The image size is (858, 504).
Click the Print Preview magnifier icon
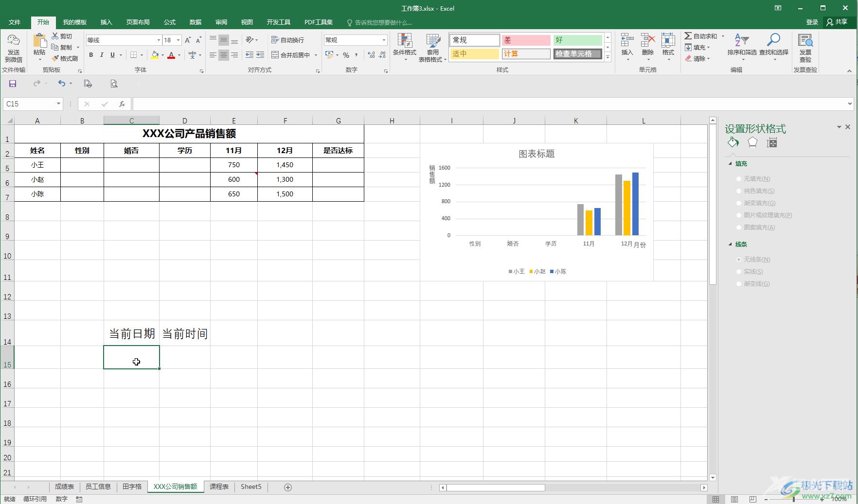pyautogui.click(x=114, y=84)
